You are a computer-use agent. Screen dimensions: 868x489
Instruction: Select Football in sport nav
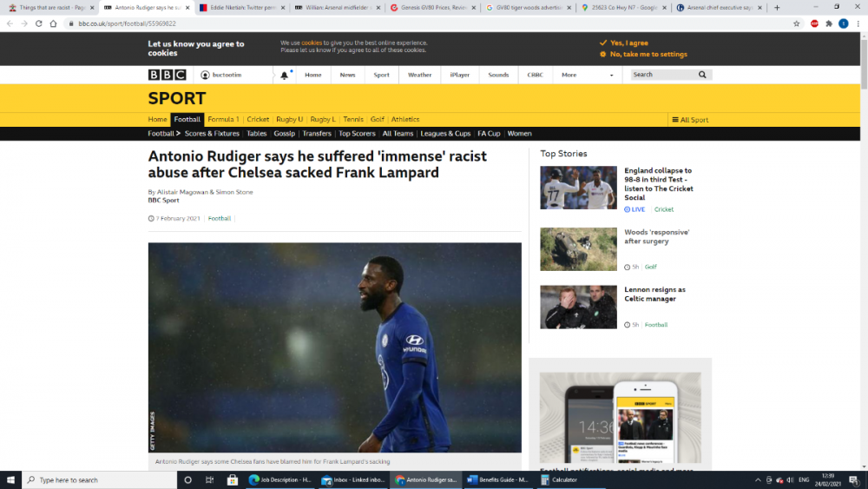[187, 120]
